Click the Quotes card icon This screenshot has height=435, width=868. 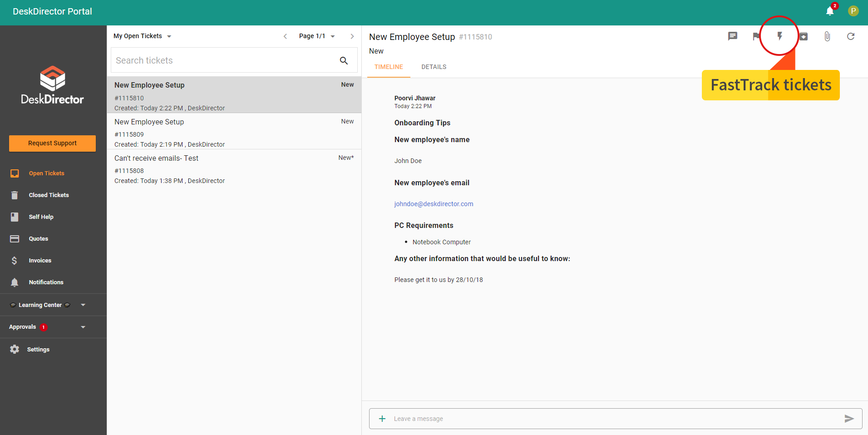pyautogui.click(x=15, y=239)
